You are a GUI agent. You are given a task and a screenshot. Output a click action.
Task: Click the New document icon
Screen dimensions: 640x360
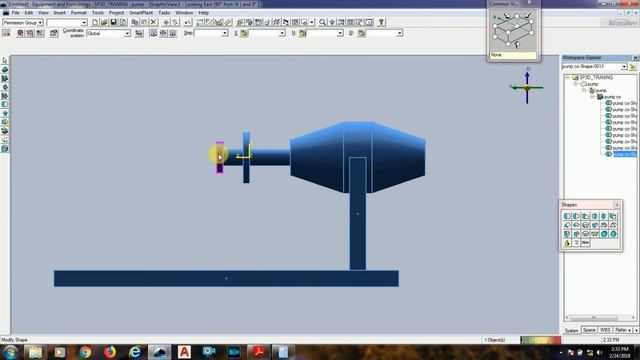point(95,22)
